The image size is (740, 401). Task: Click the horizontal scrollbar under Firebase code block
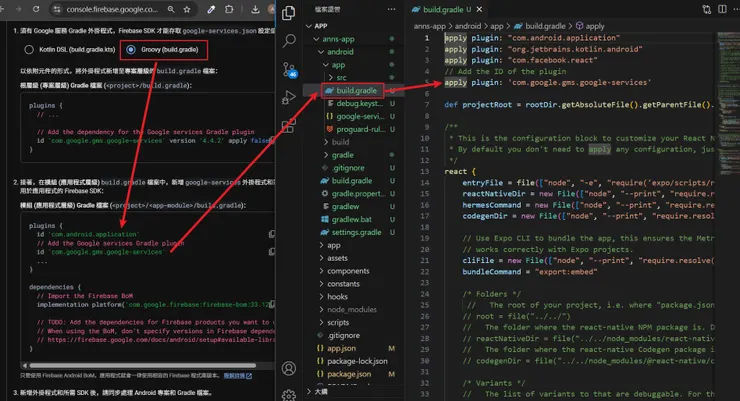pyautogui.click(x=143, y=366)
